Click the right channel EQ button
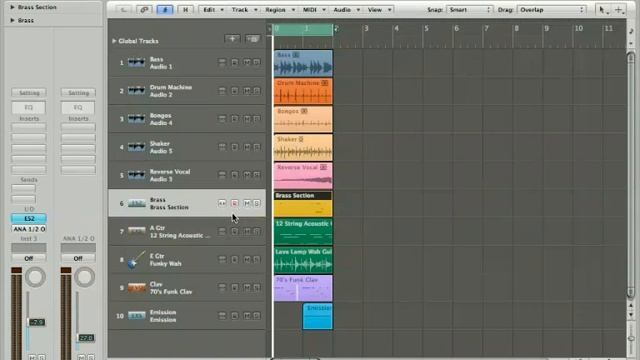This screenshot has width=640, height=360. tap(78, 107)
